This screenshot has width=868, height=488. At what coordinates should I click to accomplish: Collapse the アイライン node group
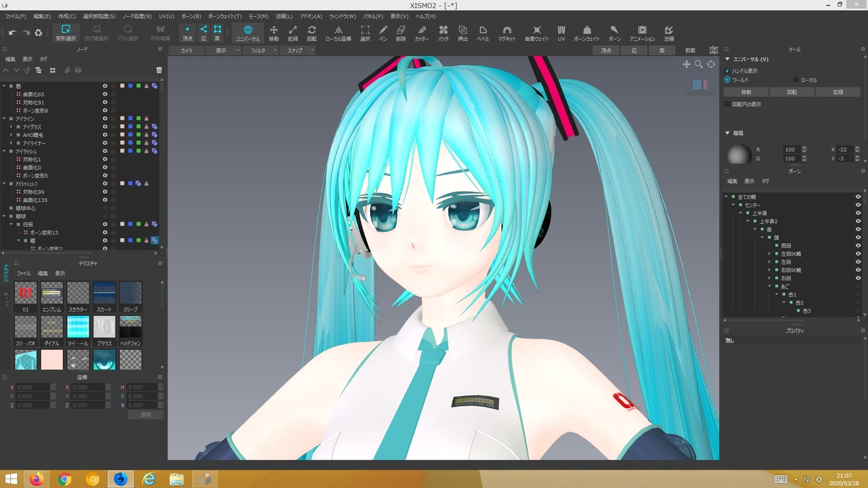(x=4, y=119)
